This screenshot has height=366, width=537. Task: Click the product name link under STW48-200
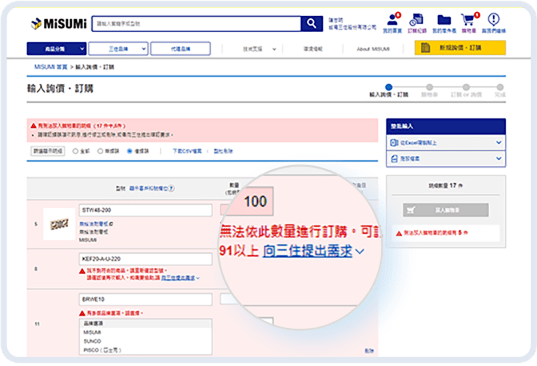pos(94,224)
